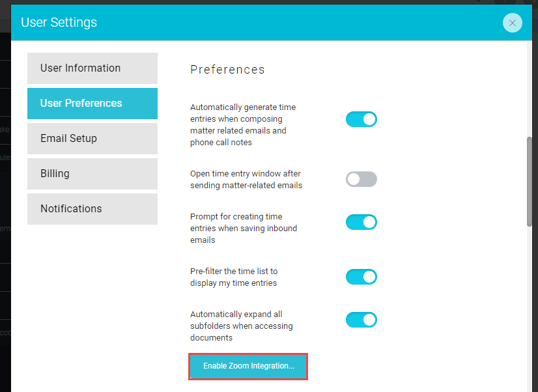Click 'Prompt for creating time entries' label

point(244,228)
